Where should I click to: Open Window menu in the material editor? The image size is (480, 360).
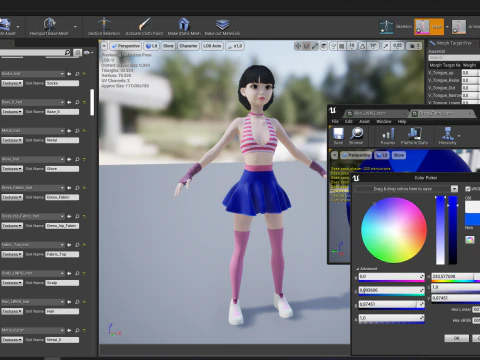[384, 121]
